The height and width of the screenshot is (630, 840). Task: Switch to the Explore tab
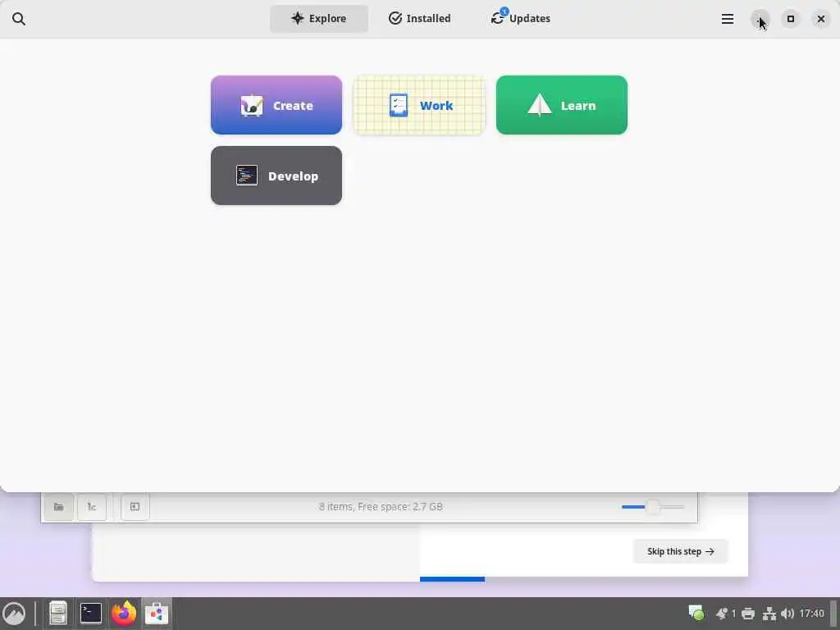click(x=319, y=19)
